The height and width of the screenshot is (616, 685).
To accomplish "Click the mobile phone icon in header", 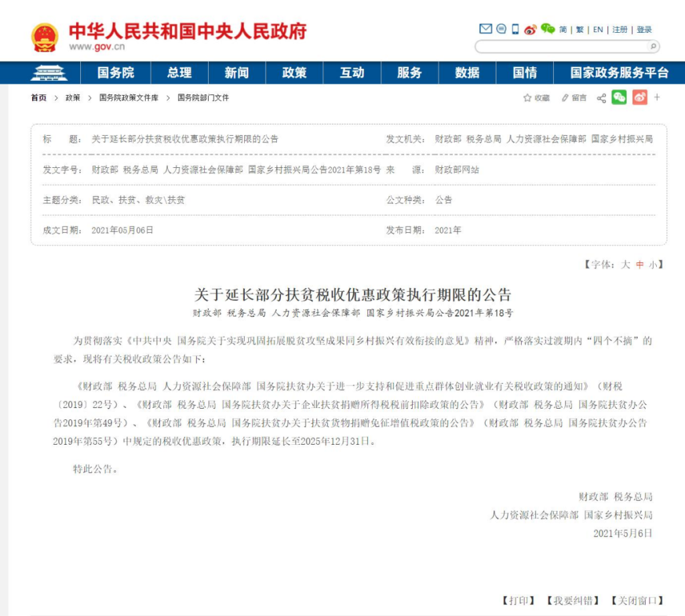I will (515, 29).
